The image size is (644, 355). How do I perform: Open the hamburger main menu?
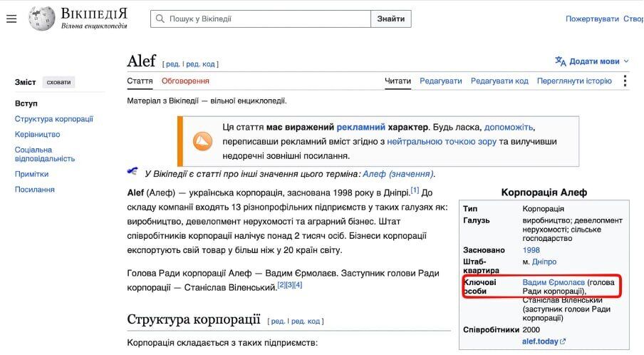[11, 19]
